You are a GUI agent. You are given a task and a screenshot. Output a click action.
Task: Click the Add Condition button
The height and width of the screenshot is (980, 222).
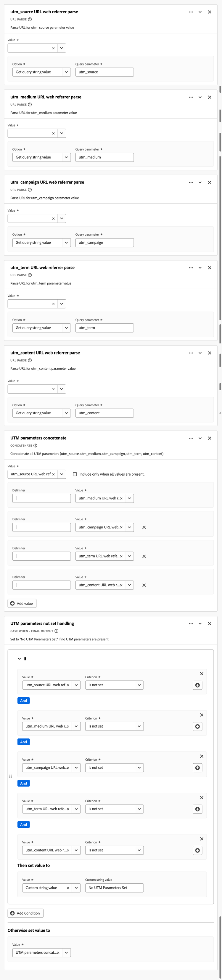click(25, 913)
